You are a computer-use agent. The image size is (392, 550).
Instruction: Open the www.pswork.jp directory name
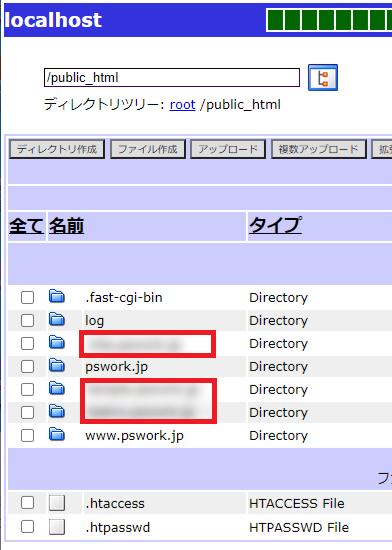tap(134, 436)
